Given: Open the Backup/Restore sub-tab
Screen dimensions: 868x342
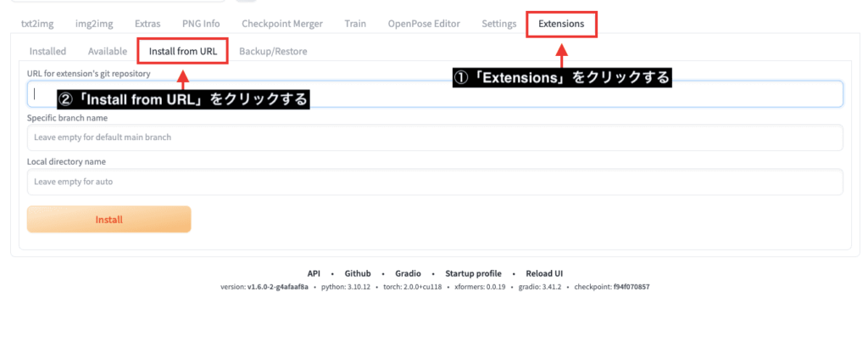Looking at the screenshot, I should tap(273, 51).
